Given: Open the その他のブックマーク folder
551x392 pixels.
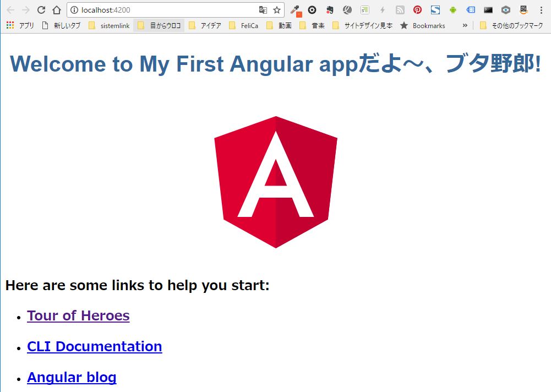Looking at the screenshot, I should [x=511, y=25].
